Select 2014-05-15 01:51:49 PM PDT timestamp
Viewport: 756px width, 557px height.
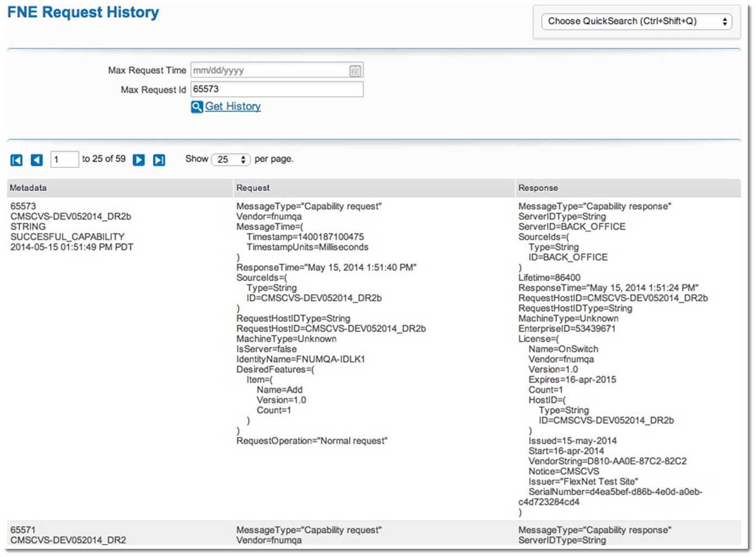[x=72, y=247]
